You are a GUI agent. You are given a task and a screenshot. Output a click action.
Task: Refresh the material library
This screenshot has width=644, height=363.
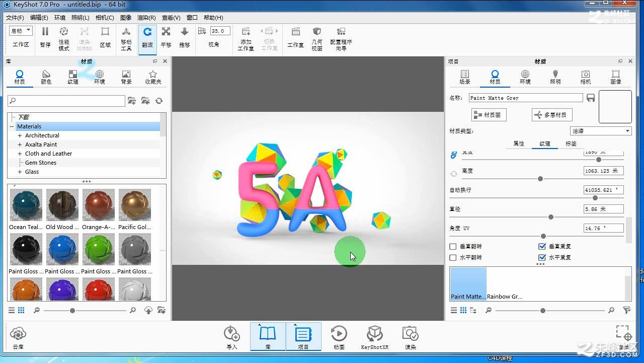159,101
